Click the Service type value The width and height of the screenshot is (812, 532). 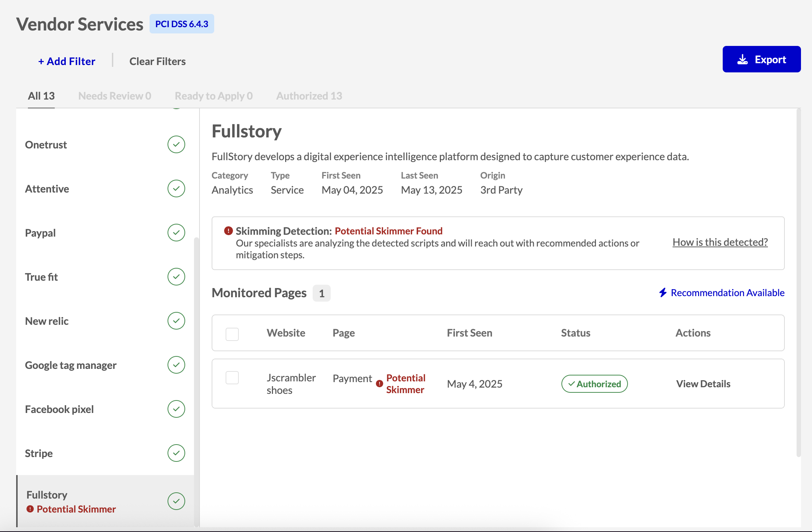pos(287,190)
